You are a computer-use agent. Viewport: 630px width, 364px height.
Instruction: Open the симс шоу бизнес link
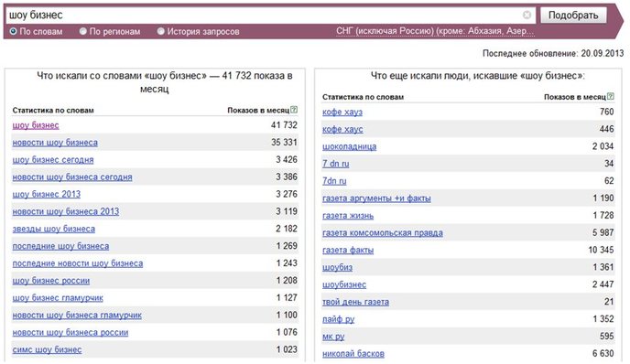coord(47,349)
